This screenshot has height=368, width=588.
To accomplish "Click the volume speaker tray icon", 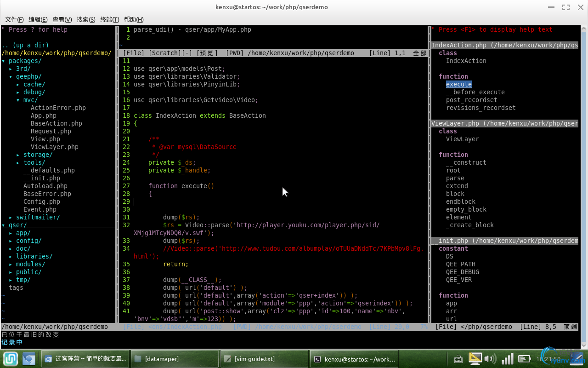I will (490, 359).
